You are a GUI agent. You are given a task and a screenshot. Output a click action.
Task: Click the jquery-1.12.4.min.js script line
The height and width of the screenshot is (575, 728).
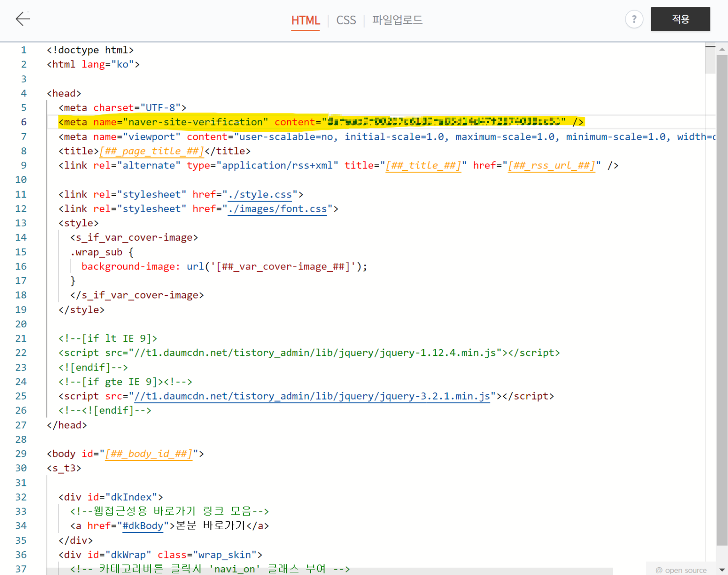[309, 353]
